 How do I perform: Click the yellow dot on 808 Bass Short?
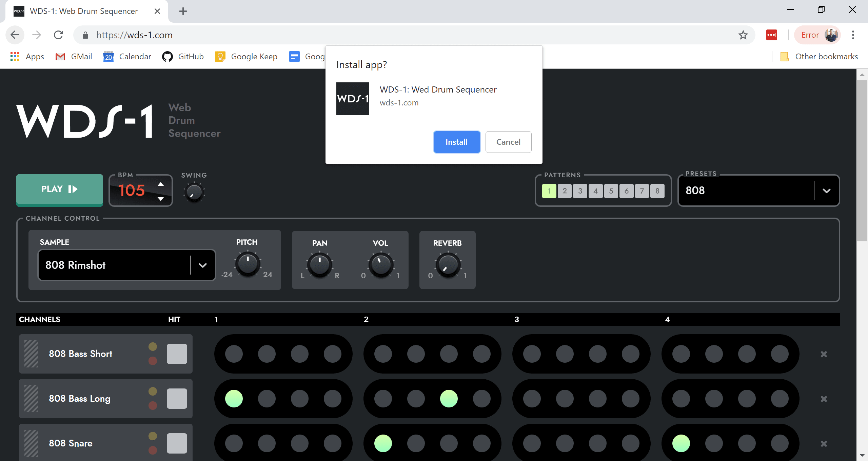[153, 346]
